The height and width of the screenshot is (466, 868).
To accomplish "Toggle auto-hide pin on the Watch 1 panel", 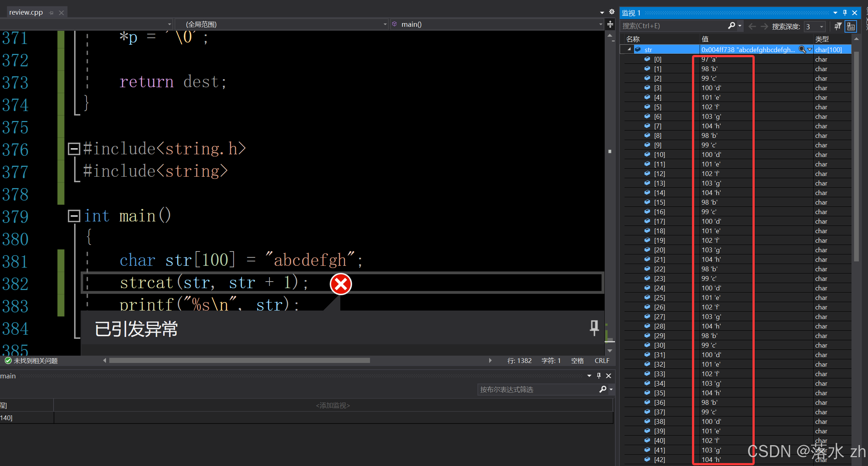I will coord(845,13).
